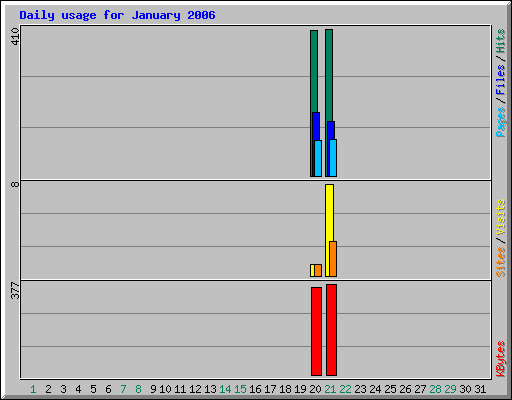Viewport: 512px width, 400px height.
Task: Click green day label '22' on the axis
Action: click(345, 389)
